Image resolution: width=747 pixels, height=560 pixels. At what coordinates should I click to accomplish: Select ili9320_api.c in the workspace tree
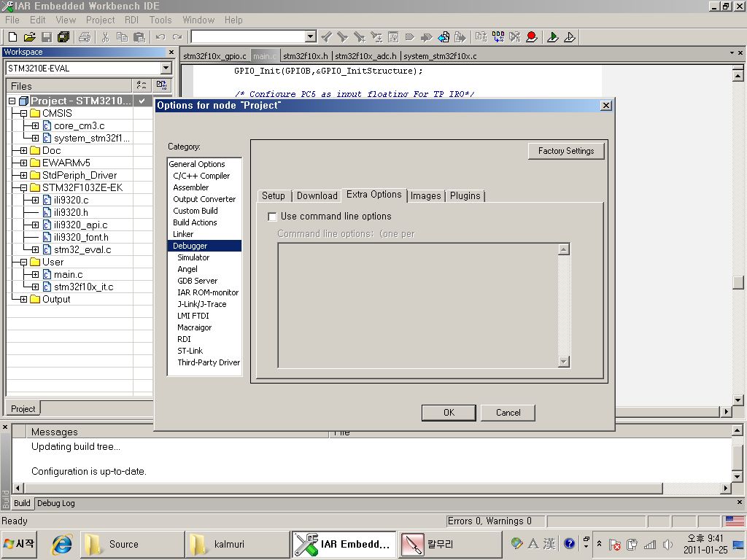[x=80, y=225]
